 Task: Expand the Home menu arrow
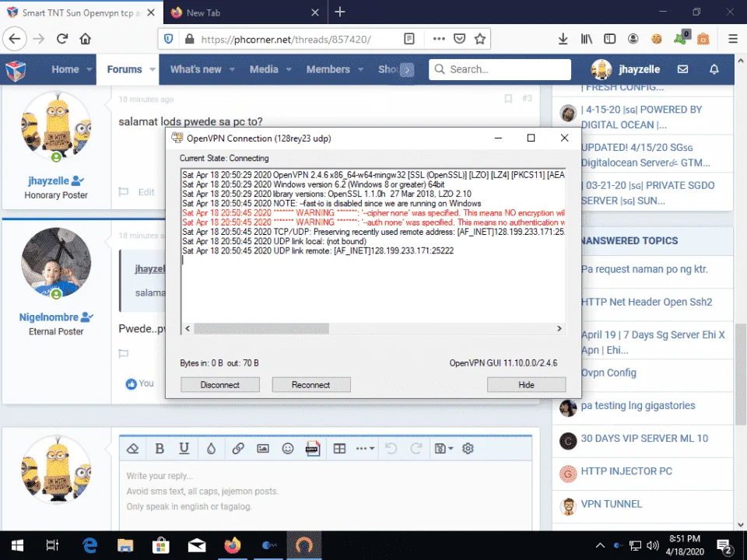tap(89, 69)
